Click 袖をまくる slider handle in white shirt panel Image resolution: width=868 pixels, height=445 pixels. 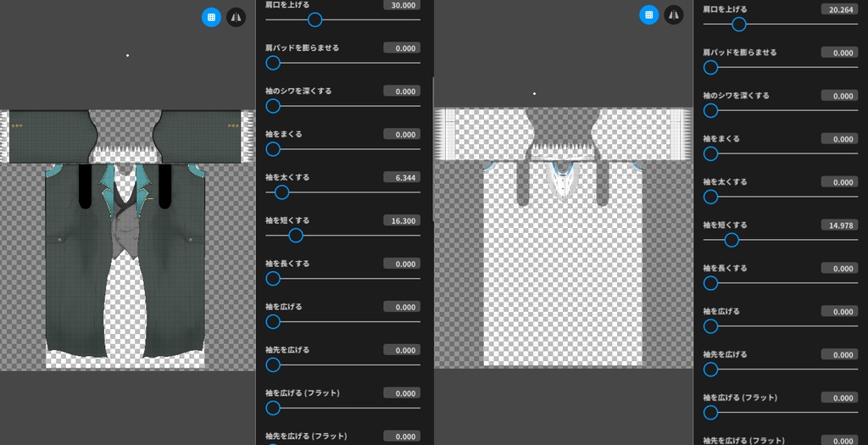711,154
